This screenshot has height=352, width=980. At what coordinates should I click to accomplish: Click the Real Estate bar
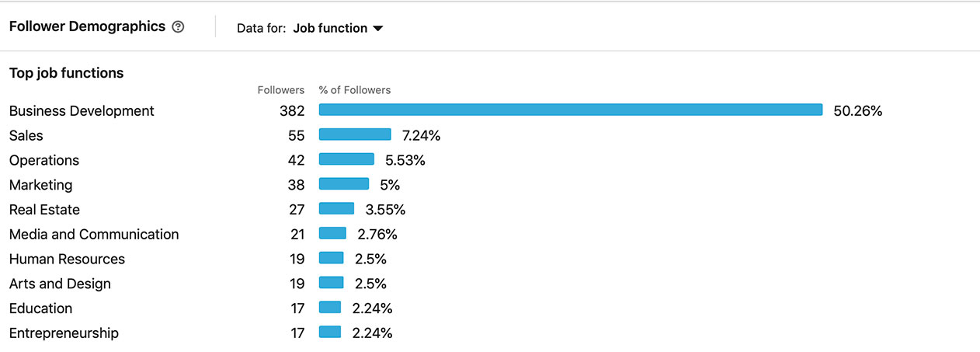click(x=336, y=209)
